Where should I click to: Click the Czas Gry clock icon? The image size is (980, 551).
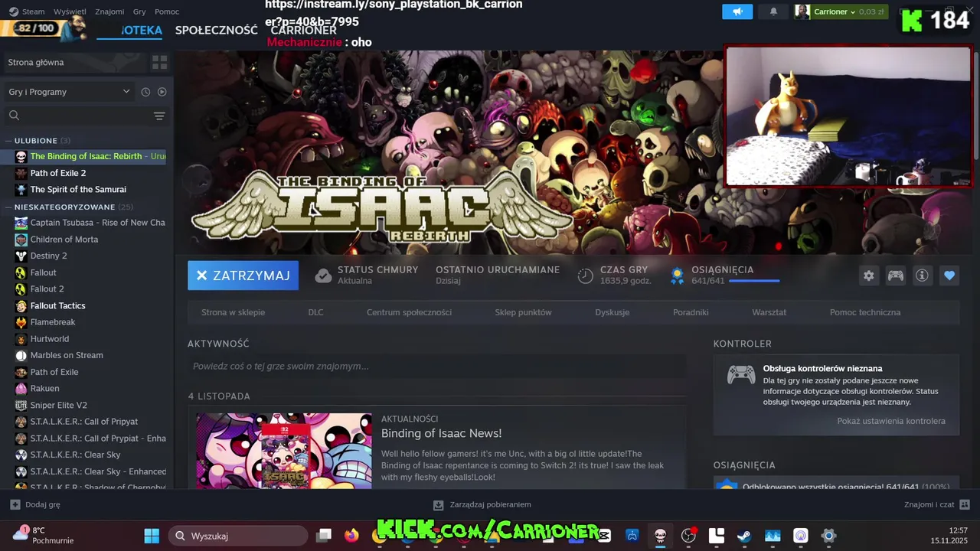(x=585, y=276)
